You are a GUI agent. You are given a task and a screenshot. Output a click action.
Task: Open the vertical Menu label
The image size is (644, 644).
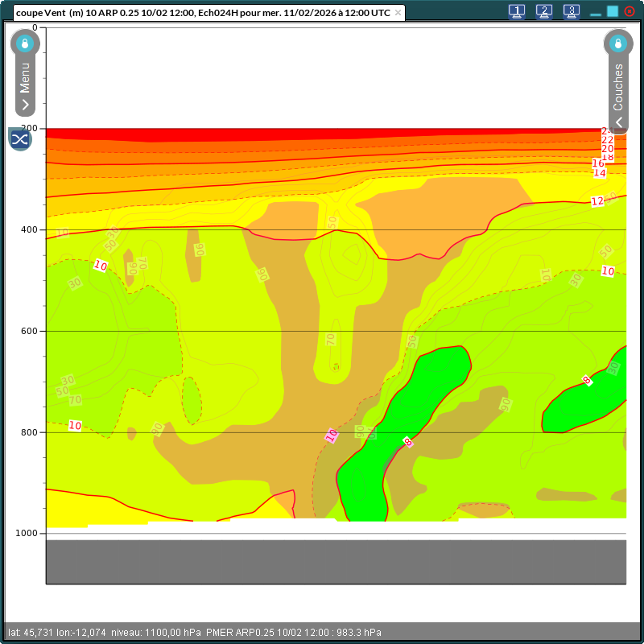pyautogui.click(x=25, y=77)
